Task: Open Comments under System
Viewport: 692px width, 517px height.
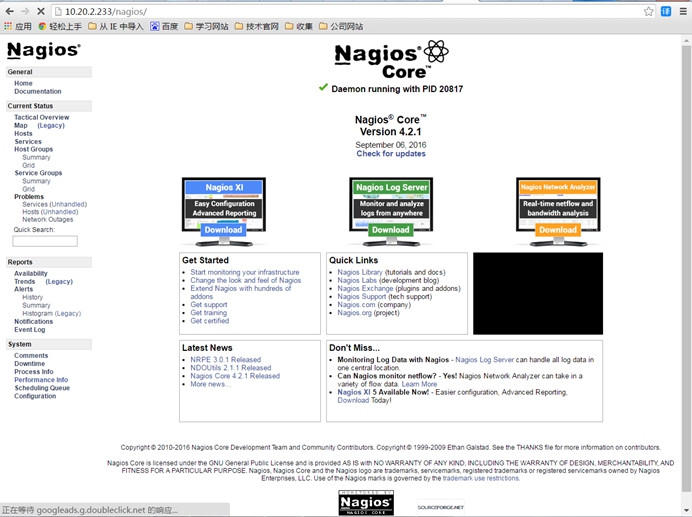Action: click(x=31, y=355)
